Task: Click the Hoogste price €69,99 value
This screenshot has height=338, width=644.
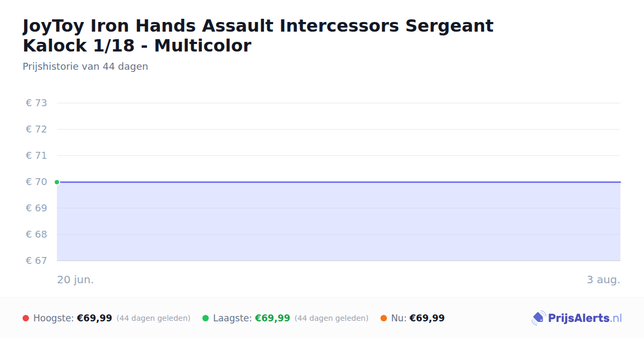Action: [94, 318]
